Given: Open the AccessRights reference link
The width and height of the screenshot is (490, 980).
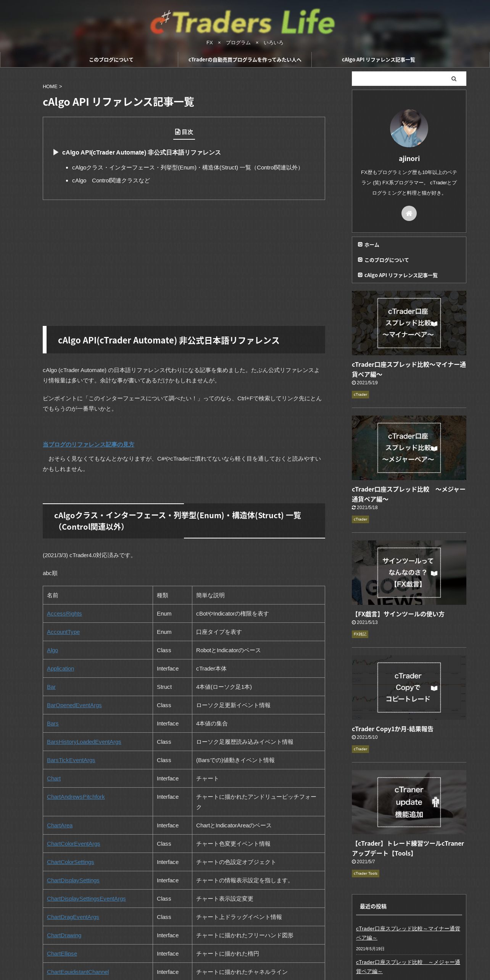Looking at the screenshot, I should (64, 614).
